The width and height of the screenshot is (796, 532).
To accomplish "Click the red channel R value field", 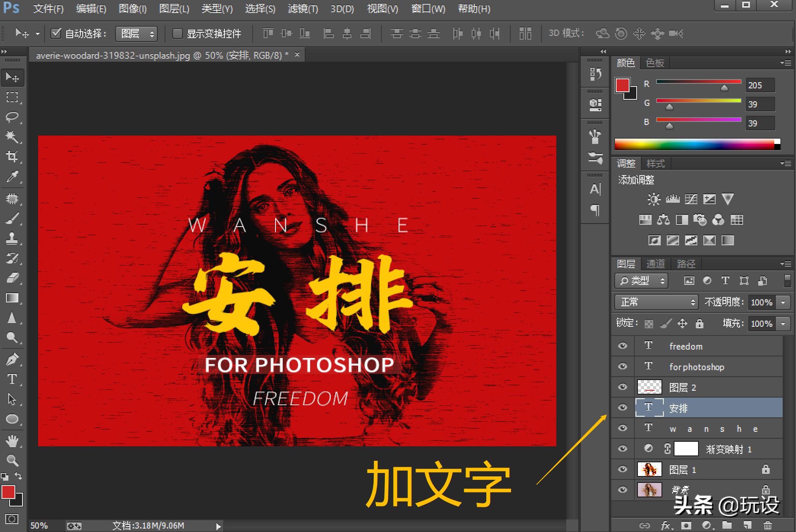I will tap(760, 85).
